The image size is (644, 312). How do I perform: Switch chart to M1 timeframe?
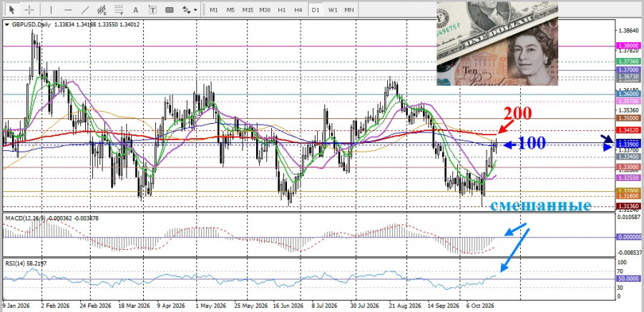coord(213,9)
